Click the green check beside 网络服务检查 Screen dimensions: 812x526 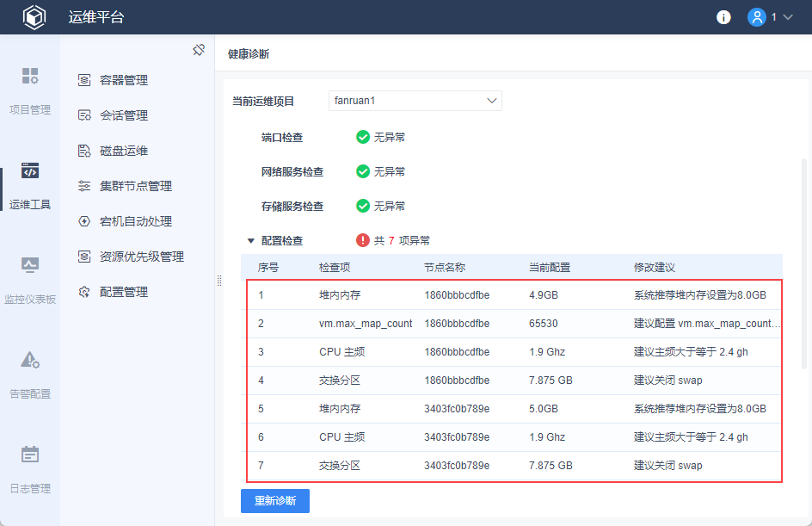coord(363,171)
